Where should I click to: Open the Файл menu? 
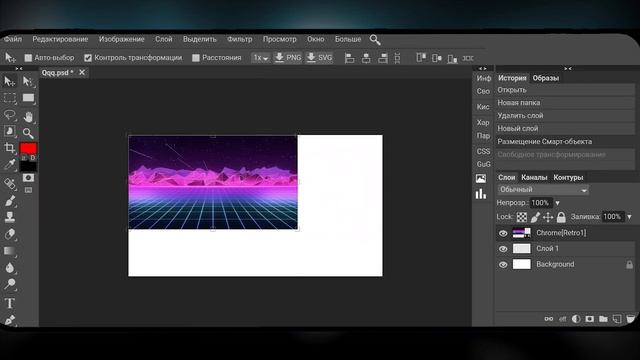12,39
